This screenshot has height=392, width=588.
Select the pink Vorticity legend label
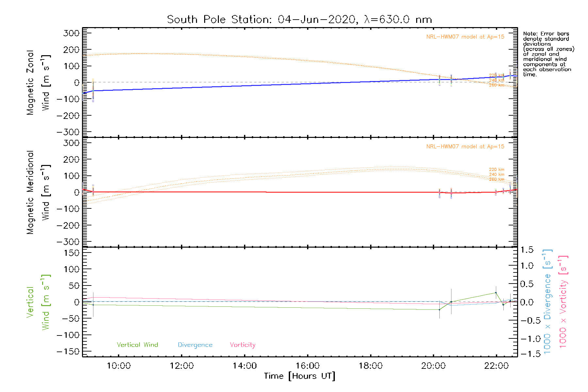tap(242, 345)
